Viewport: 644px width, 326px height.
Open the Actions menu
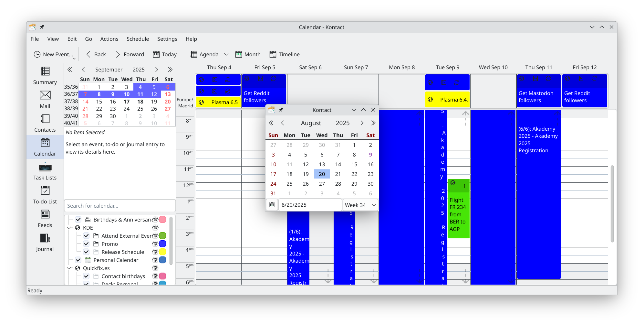(x=109, y=39)
